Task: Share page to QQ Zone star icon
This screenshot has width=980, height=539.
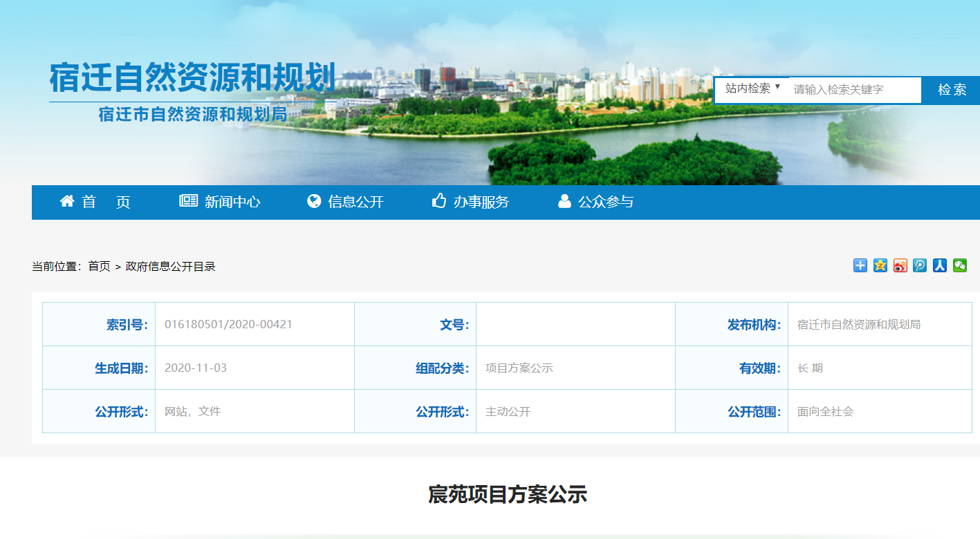Action: 880,265
